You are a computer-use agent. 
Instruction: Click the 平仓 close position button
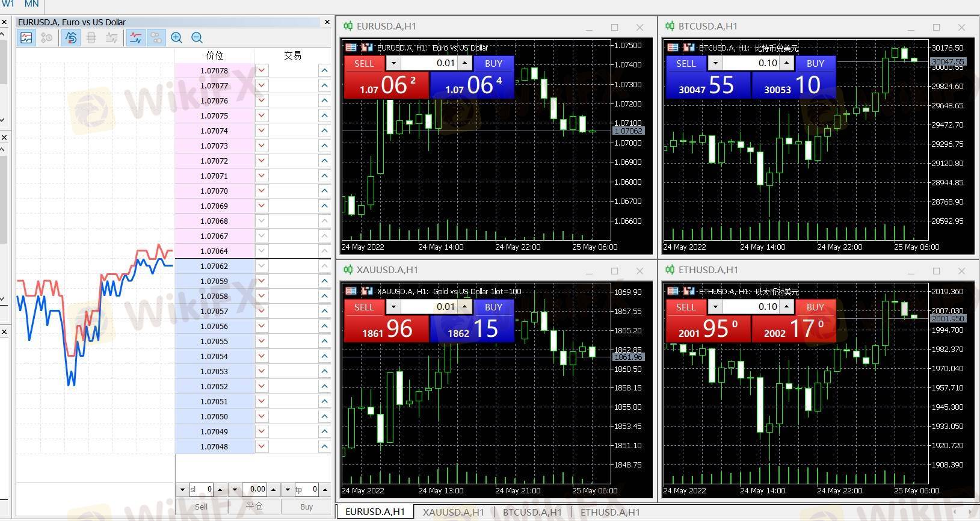click(254, 507)
